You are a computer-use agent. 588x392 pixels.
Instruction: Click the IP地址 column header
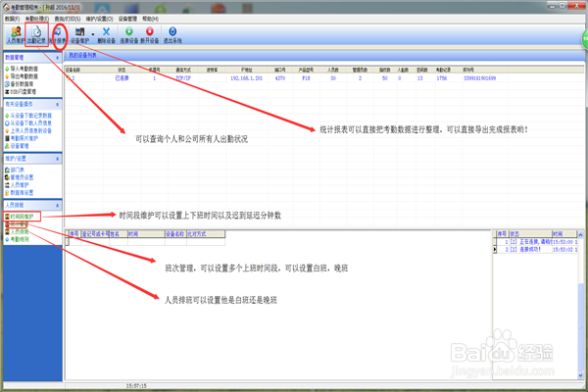tap(247, 70)
